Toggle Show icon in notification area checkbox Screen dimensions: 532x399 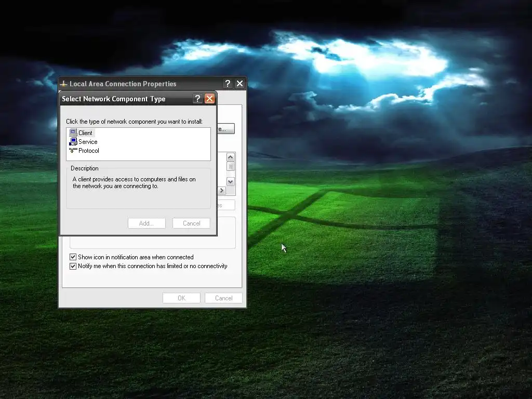tap(73, 257)
